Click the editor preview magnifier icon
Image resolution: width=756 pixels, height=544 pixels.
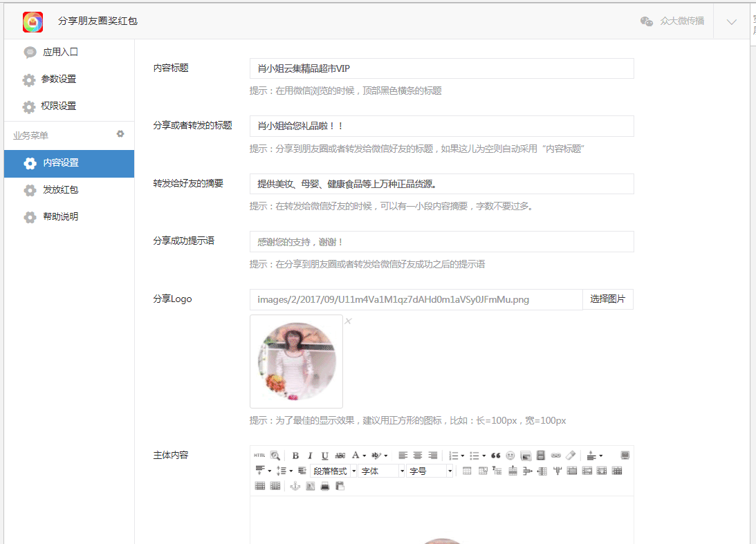[x=275, y=456]
